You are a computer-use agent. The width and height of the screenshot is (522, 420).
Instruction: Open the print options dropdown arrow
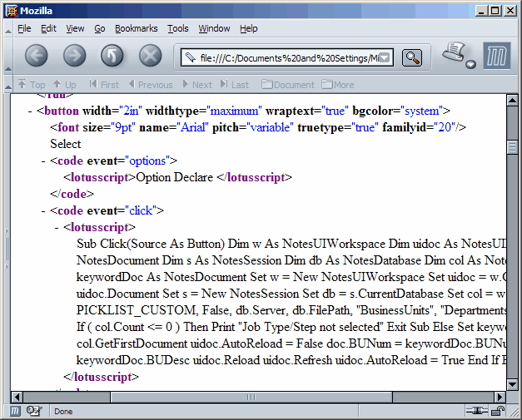470,64
